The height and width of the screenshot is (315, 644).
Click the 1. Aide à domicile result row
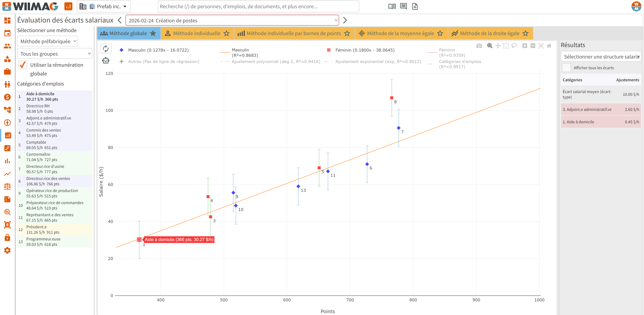601,122
